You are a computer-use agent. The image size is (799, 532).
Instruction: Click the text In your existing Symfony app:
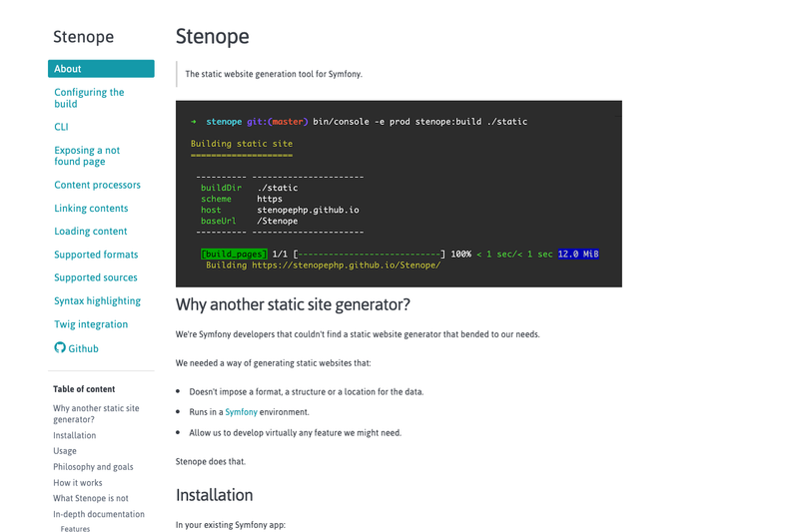click(x=231, y=525)
